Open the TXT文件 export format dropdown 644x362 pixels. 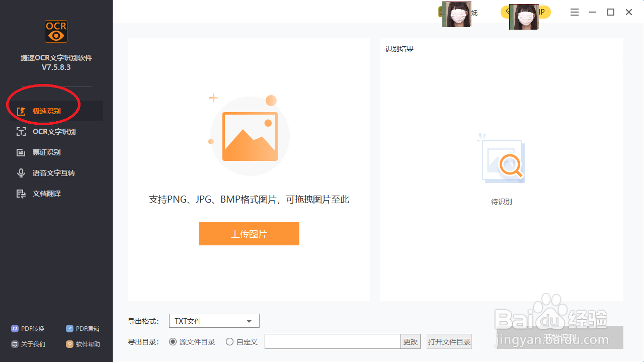(214, 321)
